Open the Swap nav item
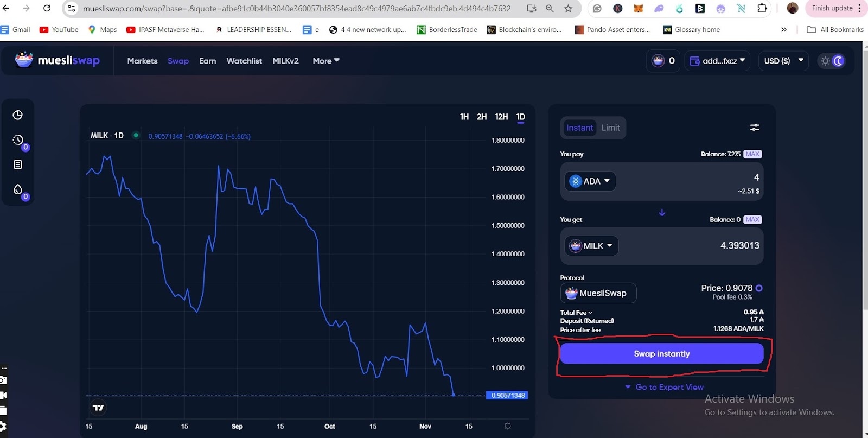Screen dimensions: 868x438 click(178, 61)
